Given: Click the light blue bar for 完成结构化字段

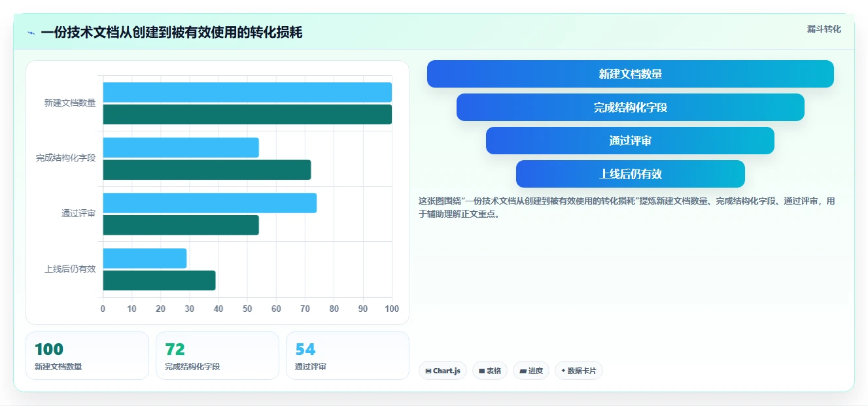Looking at the screenshot, I should coord(181,148).
